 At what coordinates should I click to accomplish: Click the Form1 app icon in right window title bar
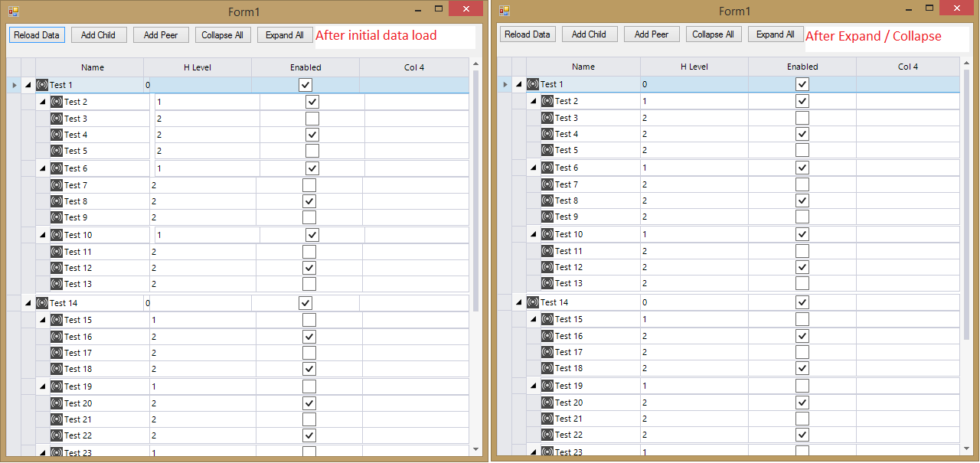click(x=504, y=11)
